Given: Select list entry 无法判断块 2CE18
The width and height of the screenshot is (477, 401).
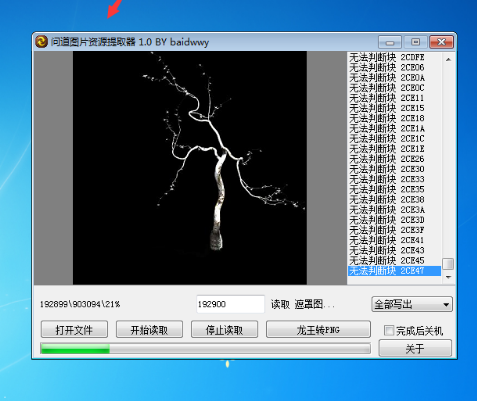Looking at the screenshot, I should click(x=394, y=118).
